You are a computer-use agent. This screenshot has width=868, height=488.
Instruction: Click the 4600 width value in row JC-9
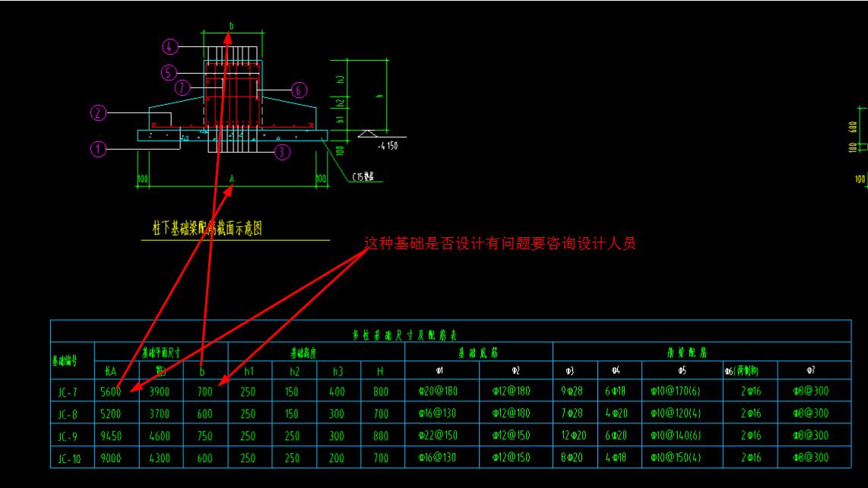pyautogui.click(x=160, y=436)
